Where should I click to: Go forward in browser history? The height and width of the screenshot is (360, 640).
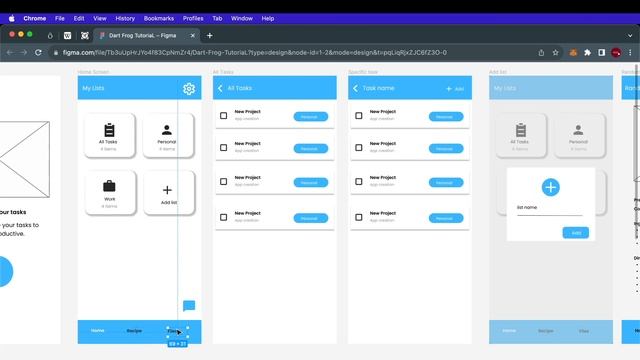point(24,53)
